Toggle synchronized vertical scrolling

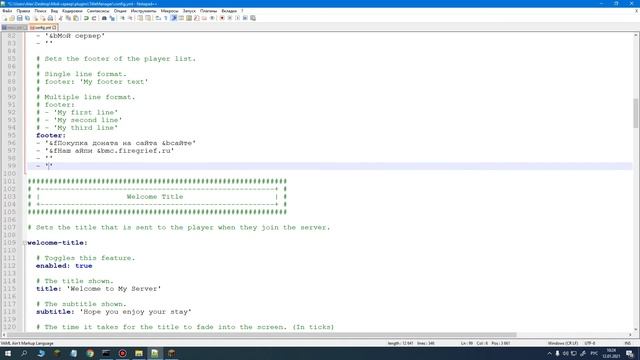(140, 18)
